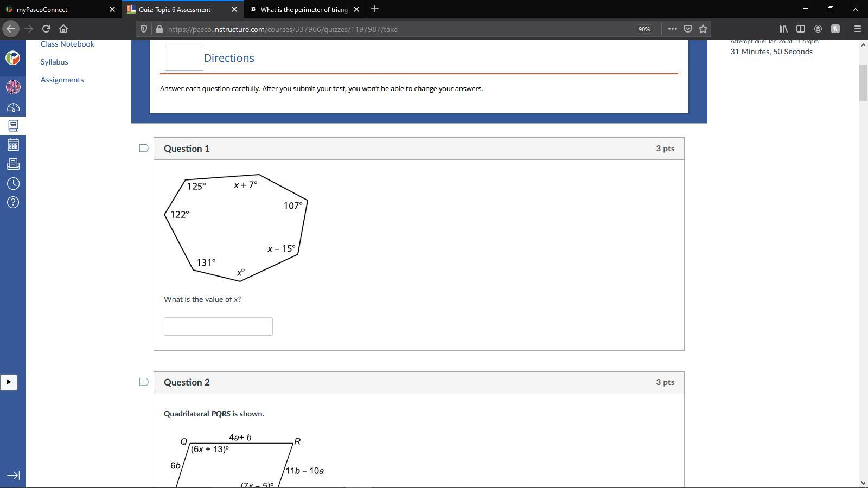Restore down the Firefox window

click(830, 9)
